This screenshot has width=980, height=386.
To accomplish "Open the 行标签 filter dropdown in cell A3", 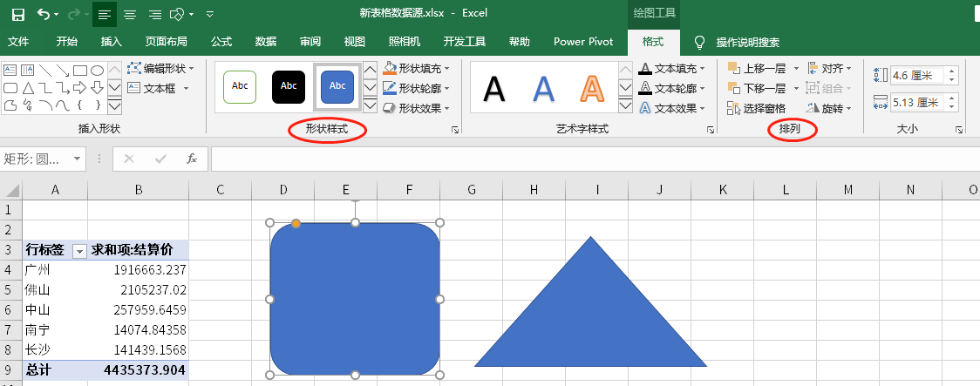I will (x=79, y=251).
